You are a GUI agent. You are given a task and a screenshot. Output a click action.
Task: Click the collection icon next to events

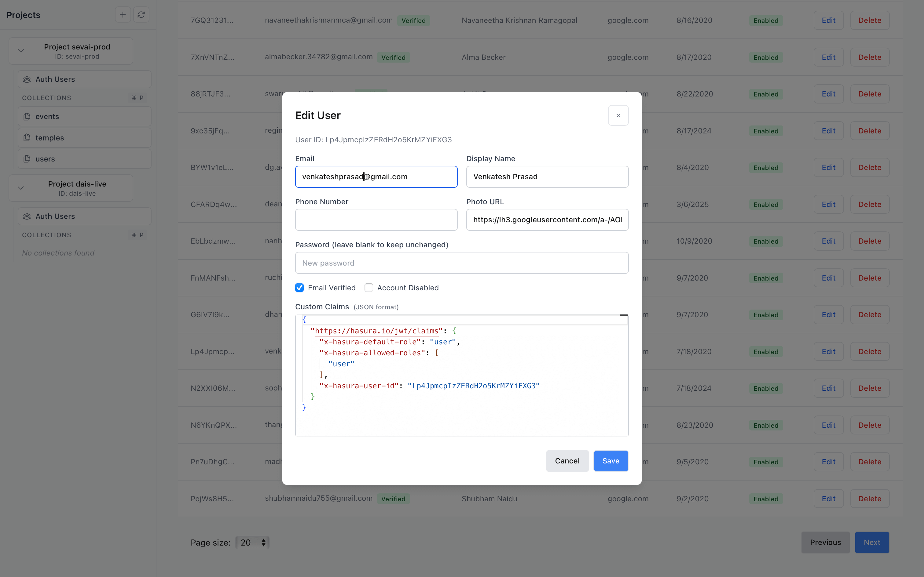(27, 116)
